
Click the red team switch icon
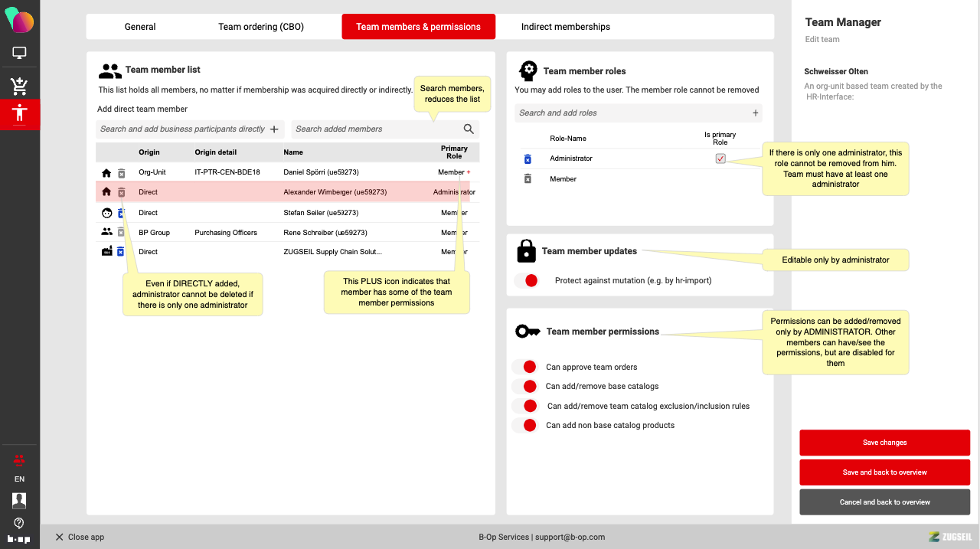[x=19, y=460]
